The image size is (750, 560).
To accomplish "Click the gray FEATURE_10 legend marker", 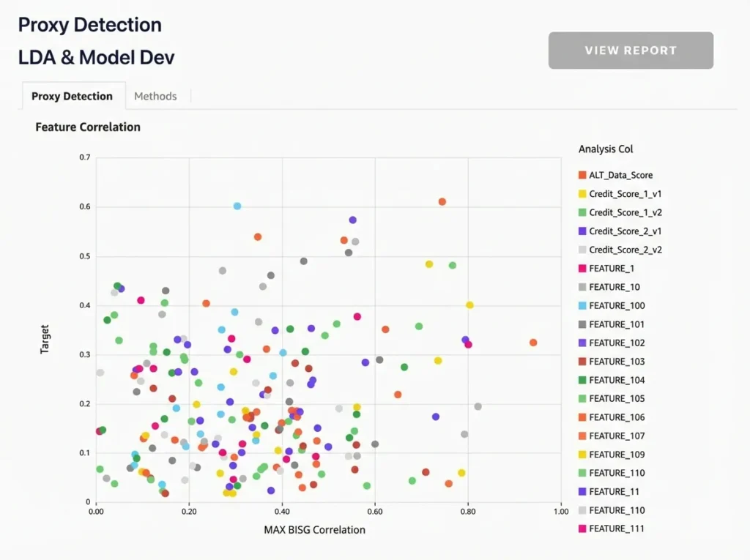I will (582, 287).
